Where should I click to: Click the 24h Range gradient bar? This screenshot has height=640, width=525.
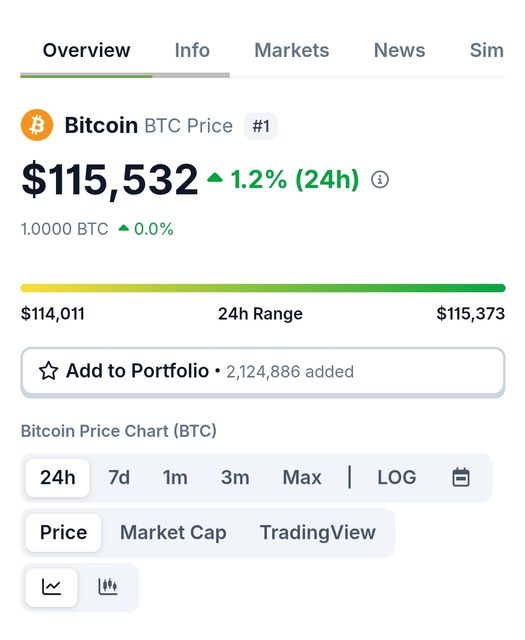click(x=263, y=288)
